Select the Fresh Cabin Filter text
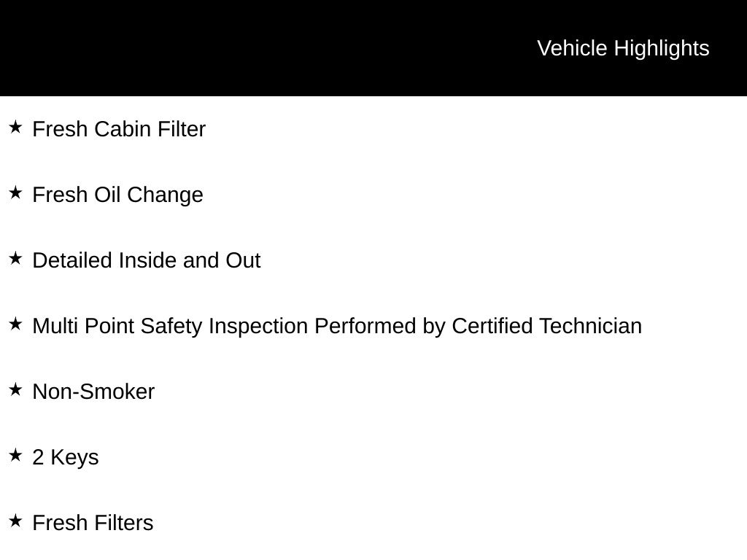The height and width of the screenshot is (560, 747). coord(119,129)
